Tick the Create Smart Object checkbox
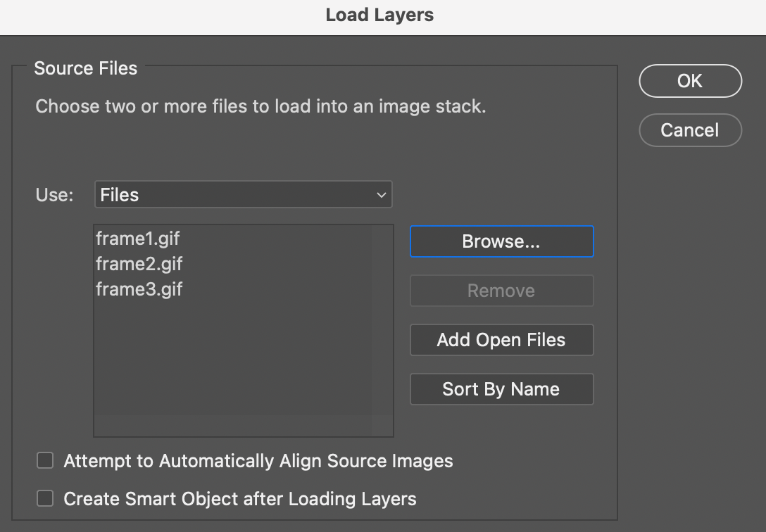 (x=45, y=499)
